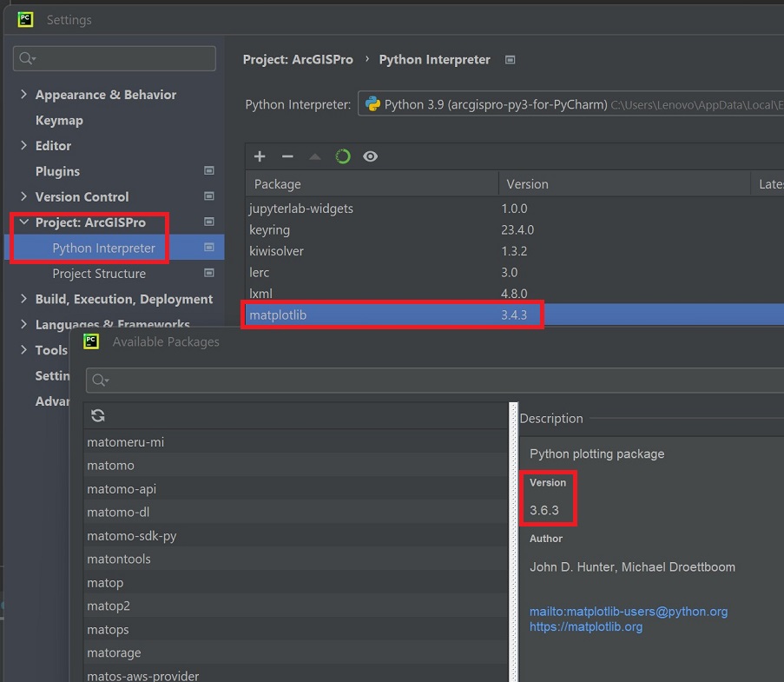Screen dimensions: 784x682
Task: Expand the Editor settings section
Action: point(23,145)
